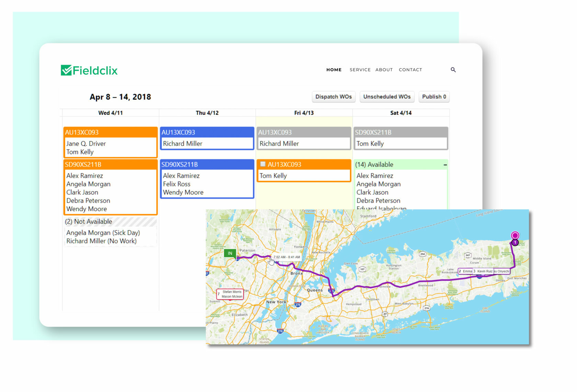The image size is (577, 392).
Task: Open the Stefan Morris stop 7 label
Action: 230,294
